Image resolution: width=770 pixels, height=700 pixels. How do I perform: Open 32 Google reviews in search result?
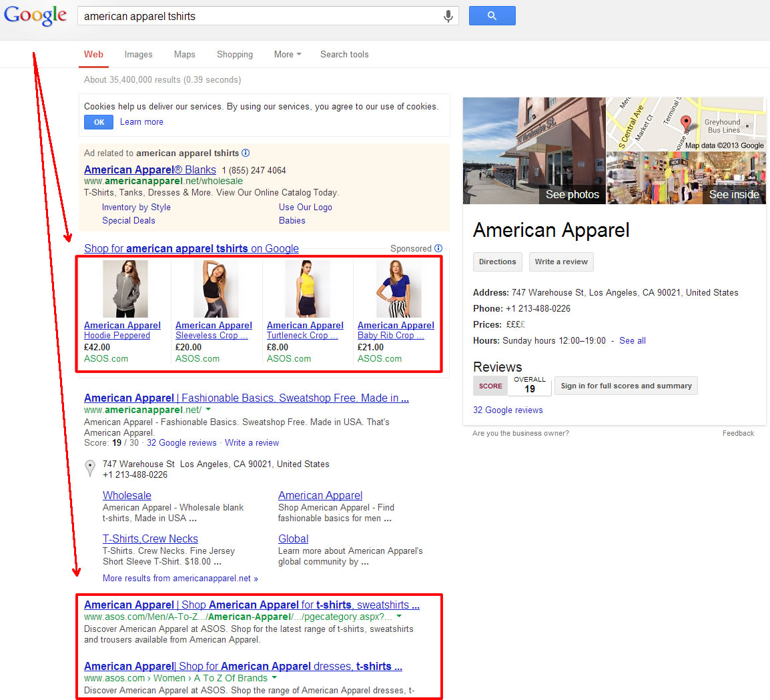tap(181, 442)
